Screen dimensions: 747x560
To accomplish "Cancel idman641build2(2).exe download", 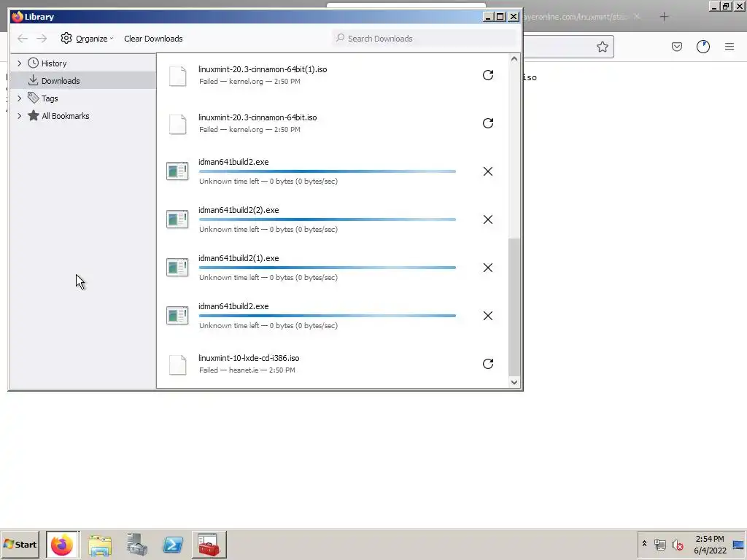I will click(x=488, y=219).
